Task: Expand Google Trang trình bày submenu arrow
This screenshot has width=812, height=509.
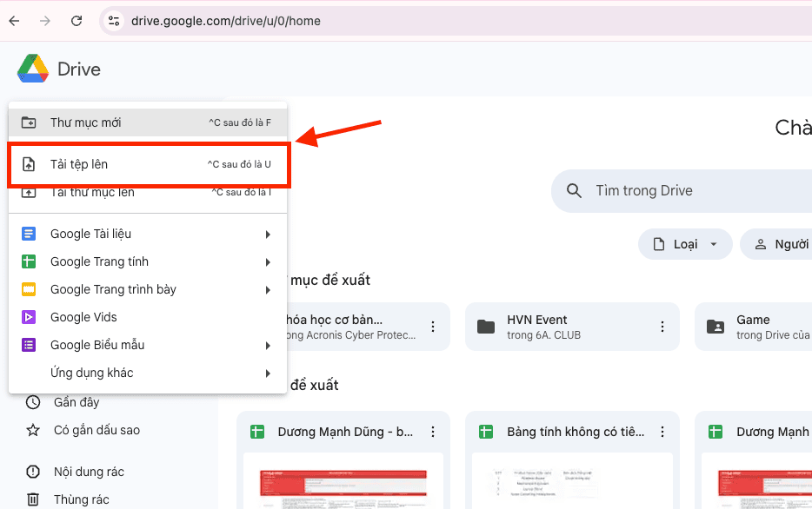Action: pos(268,290)
